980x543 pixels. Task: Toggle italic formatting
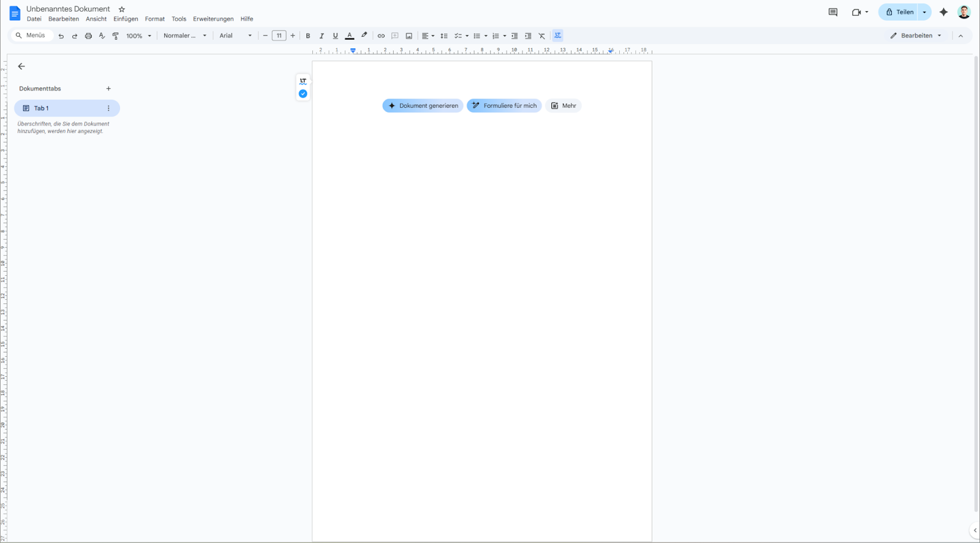(322, 36)
